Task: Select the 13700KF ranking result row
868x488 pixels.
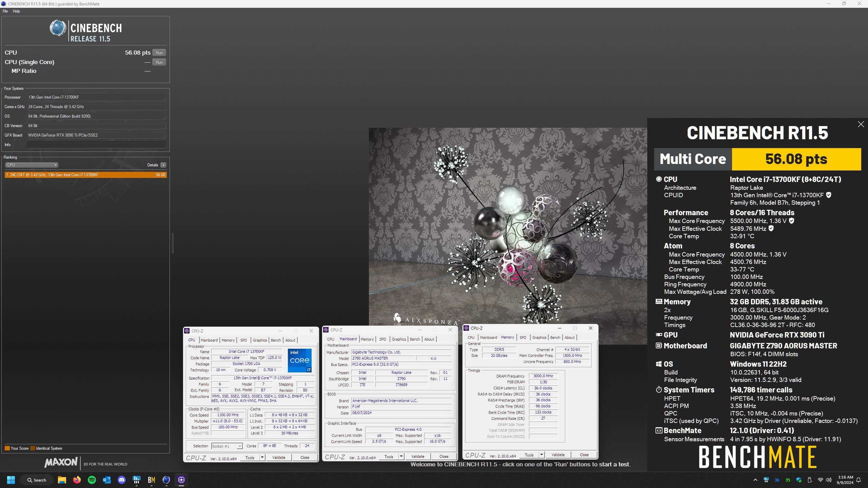Action: pyautogui.click(x=85, y=175)
